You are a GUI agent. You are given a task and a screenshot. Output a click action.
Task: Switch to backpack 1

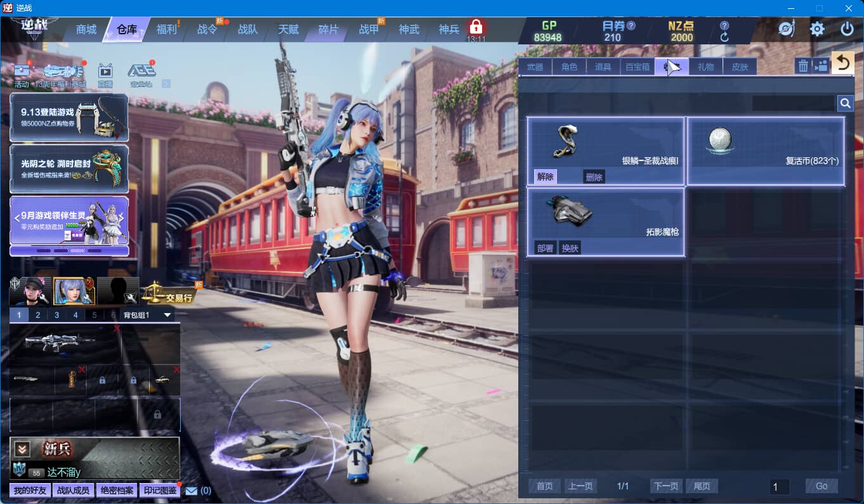point(19,315)
